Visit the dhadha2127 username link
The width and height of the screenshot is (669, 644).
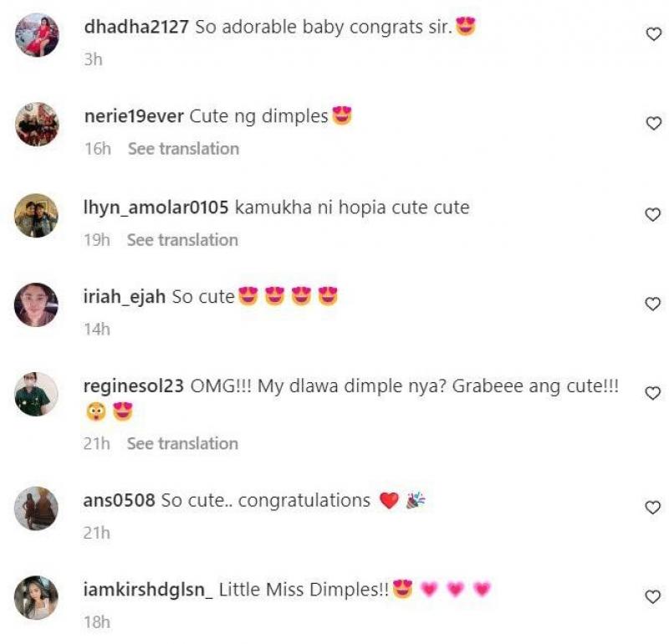click(136, 27)
